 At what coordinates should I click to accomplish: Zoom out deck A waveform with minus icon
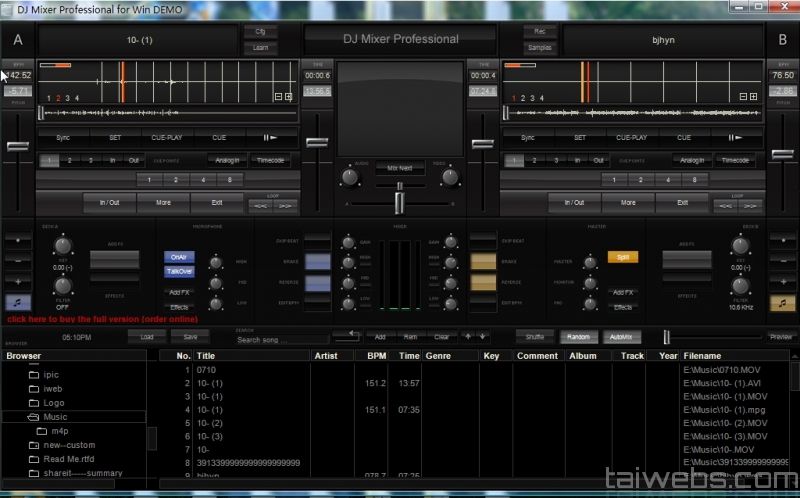[x=278, y=97]
